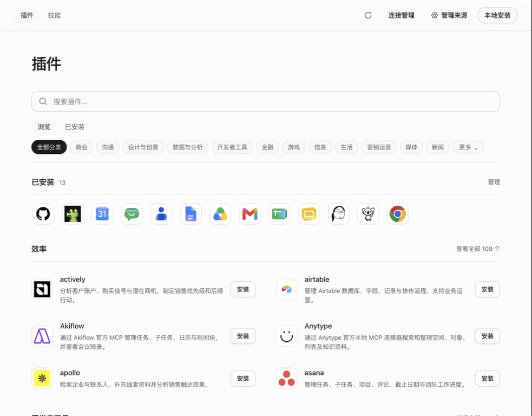Viewport: 532px width, 416px height.
Task: Open the installed Google Calendar plugin icon
Action: pyautogui.click(x=102, y=214)
